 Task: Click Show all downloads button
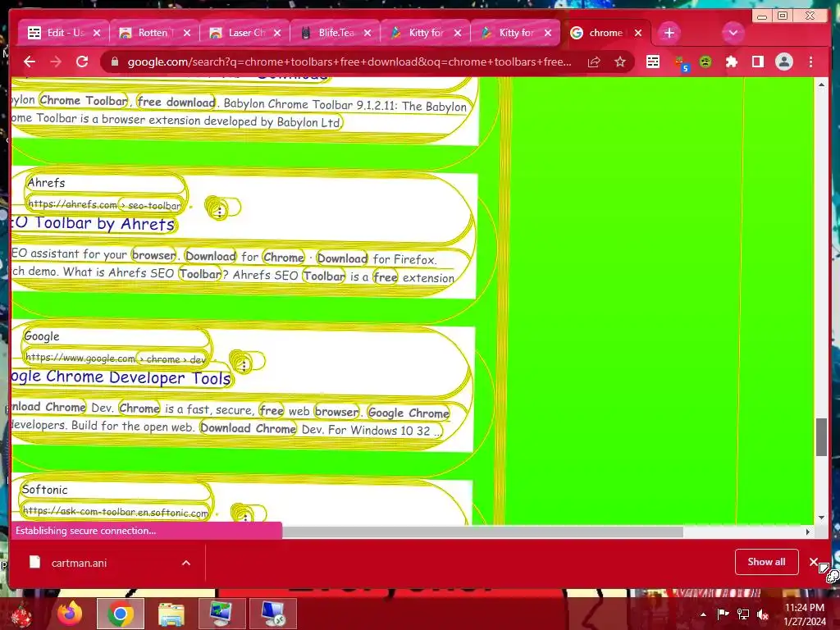767,562
